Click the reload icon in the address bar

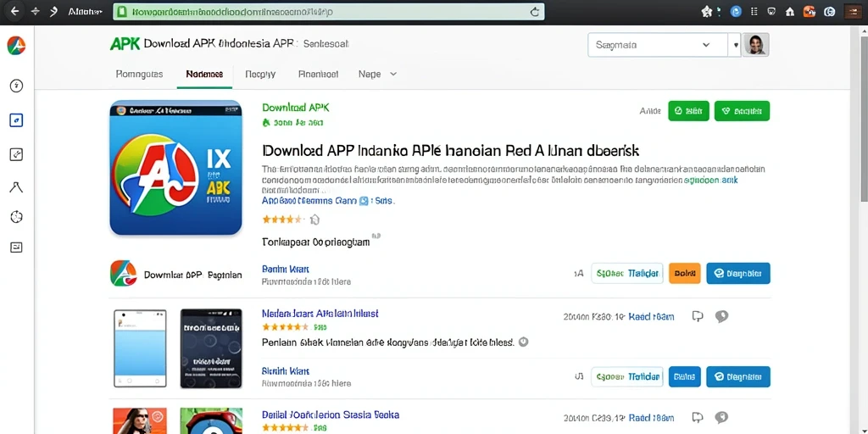click(534, 12)
